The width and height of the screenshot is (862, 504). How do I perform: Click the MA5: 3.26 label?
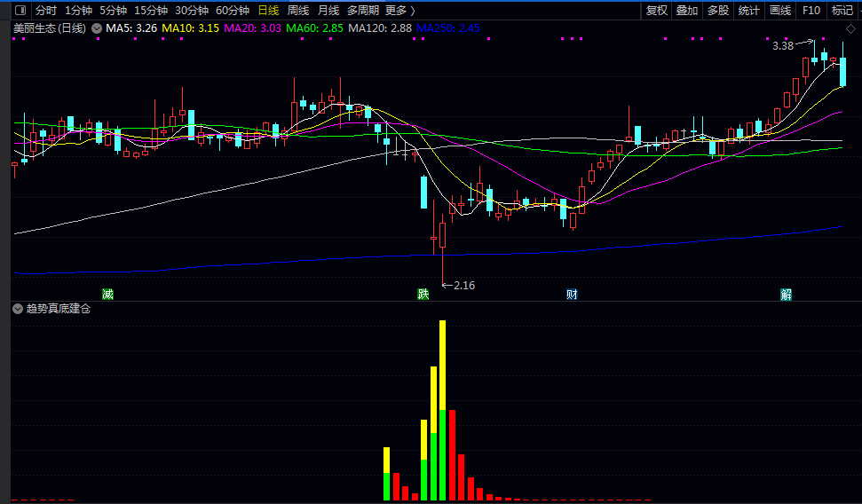131,28
